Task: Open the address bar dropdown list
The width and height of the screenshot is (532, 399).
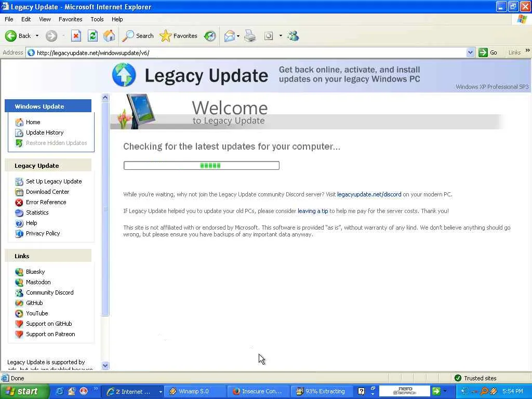Action: click(470, 52)
